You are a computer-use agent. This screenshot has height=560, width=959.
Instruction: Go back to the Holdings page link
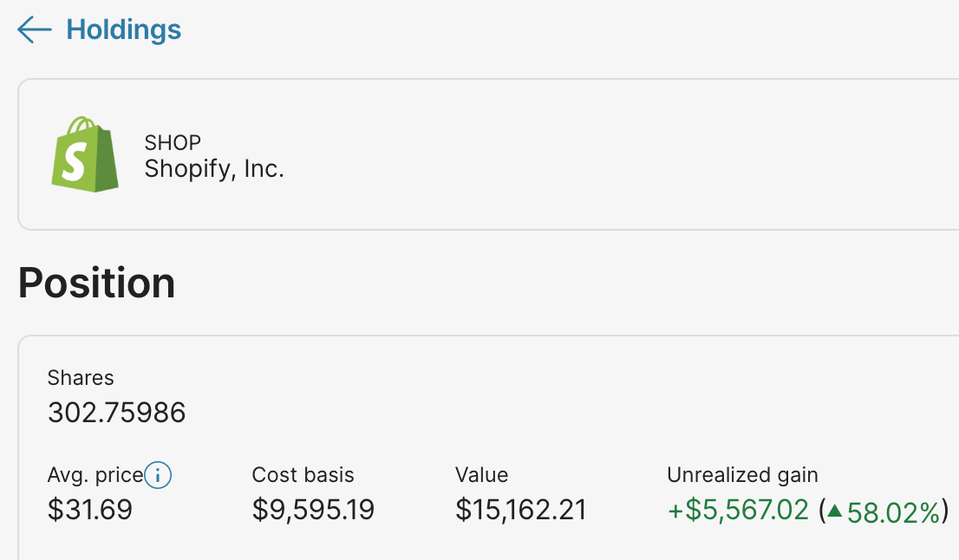[124, 30]
